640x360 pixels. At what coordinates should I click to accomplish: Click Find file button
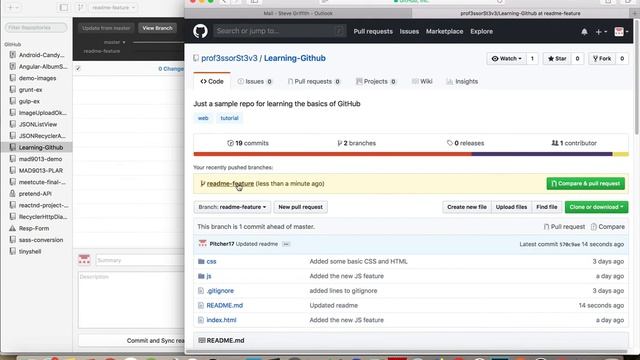pyautogui.click(x=547, y=207)
